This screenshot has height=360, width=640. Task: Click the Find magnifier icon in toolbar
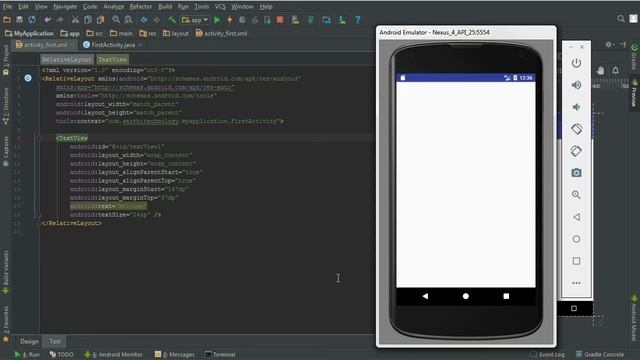pos(116,20)
